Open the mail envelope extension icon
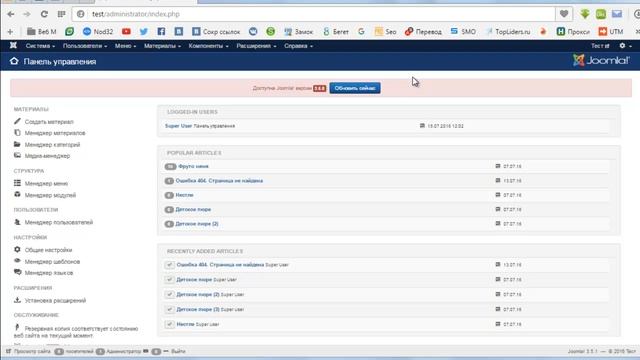The width and height of the screenshot is (640, 360). [x=617, y=14]
